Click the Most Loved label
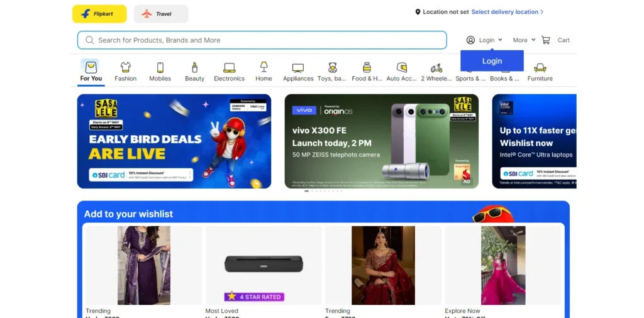 222,310
